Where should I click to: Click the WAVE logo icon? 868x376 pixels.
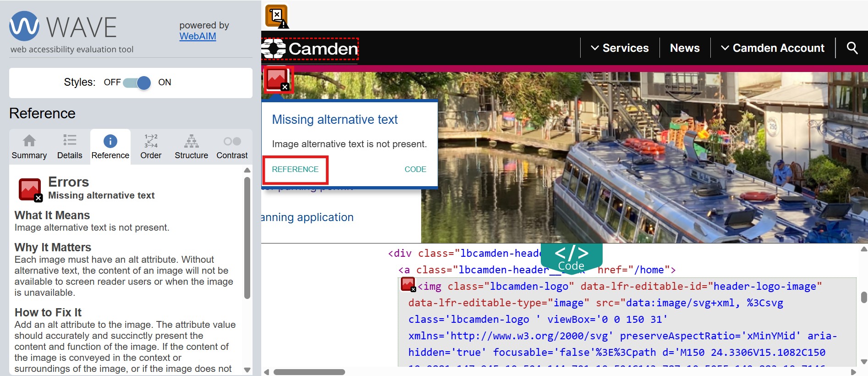pyautogui.click(x=24, y=26)
